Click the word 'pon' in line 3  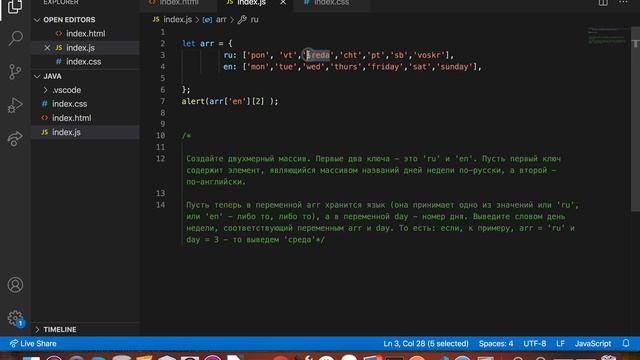click(258, 55)
